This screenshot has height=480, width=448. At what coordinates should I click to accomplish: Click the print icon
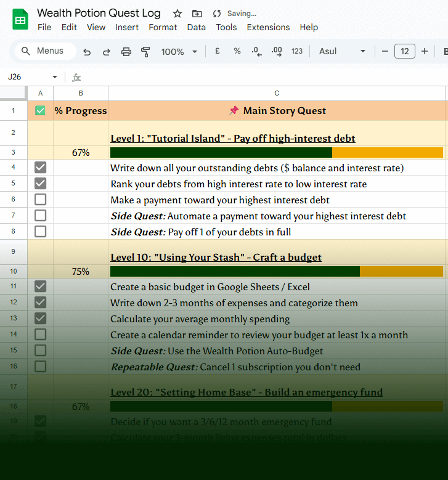pos(126,52)
